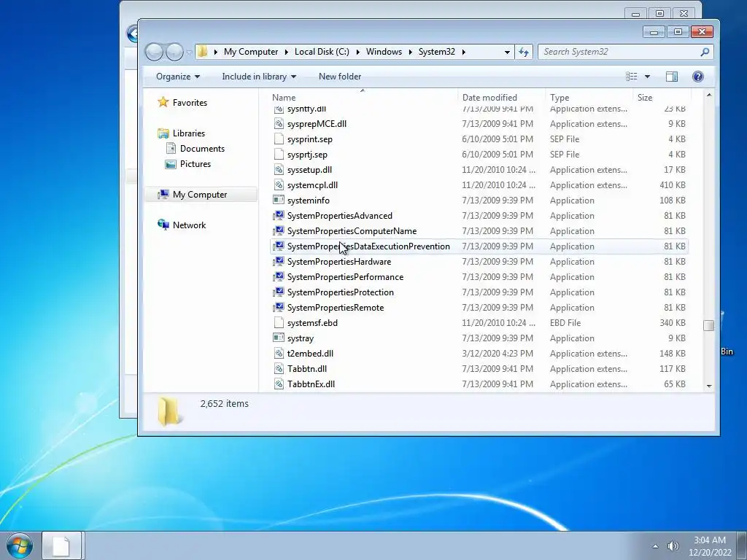747x560 pixels.
Task: Open the Windows Start orb
Action: click(x=20, y=545)
